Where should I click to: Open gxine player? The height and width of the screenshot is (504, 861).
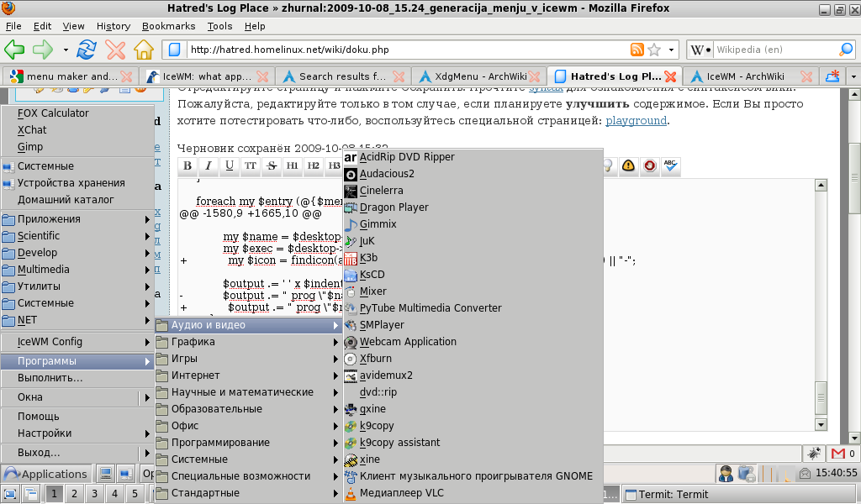[473, 409]
